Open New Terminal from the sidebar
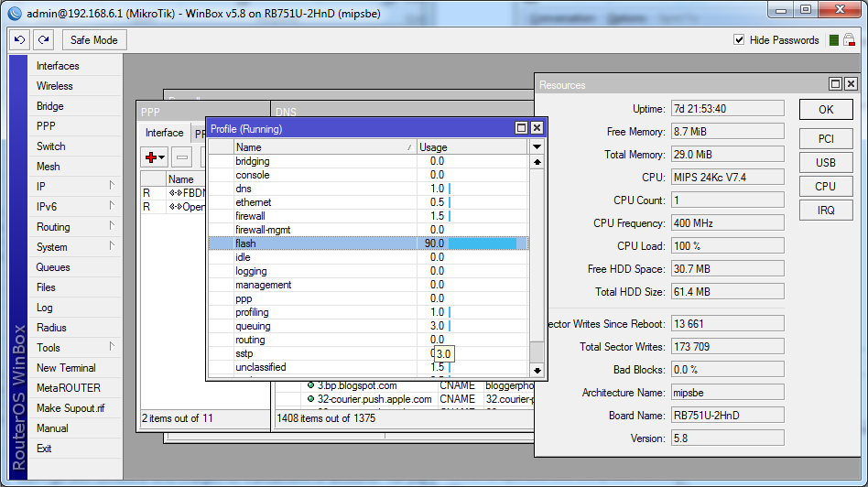The image size is (868, 487). [x=74, y=368]
